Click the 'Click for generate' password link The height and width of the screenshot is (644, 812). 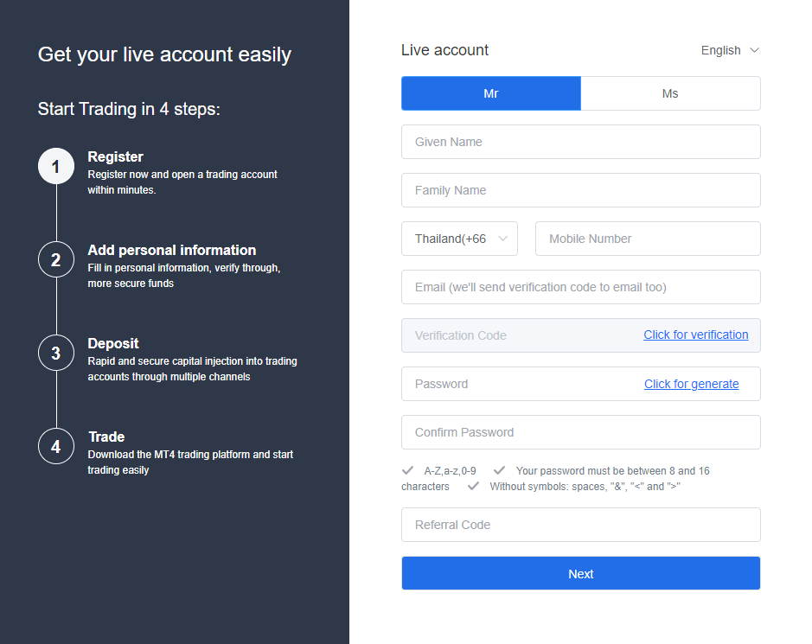click(691, 384)
